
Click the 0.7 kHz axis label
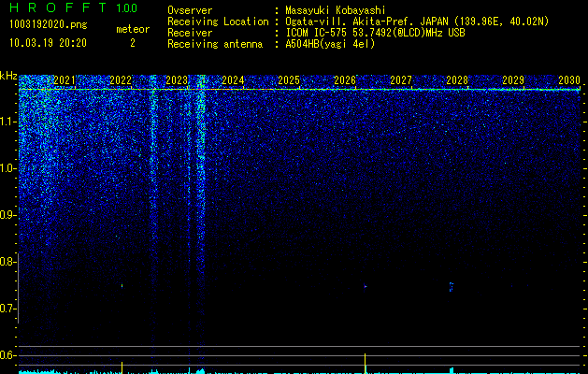point(7,309)
